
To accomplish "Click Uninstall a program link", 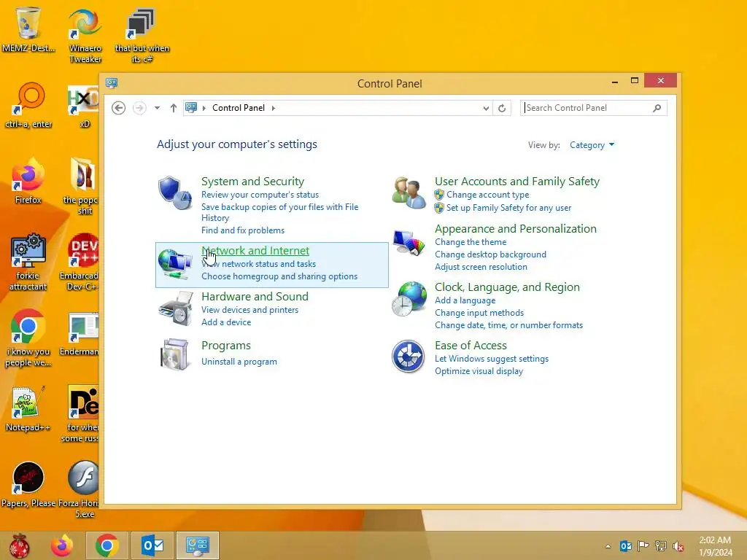I will [x=239, y=362].
